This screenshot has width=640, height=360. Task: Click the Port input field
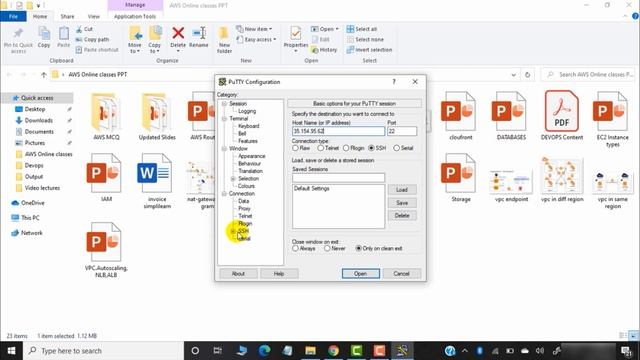coord(402,131)
